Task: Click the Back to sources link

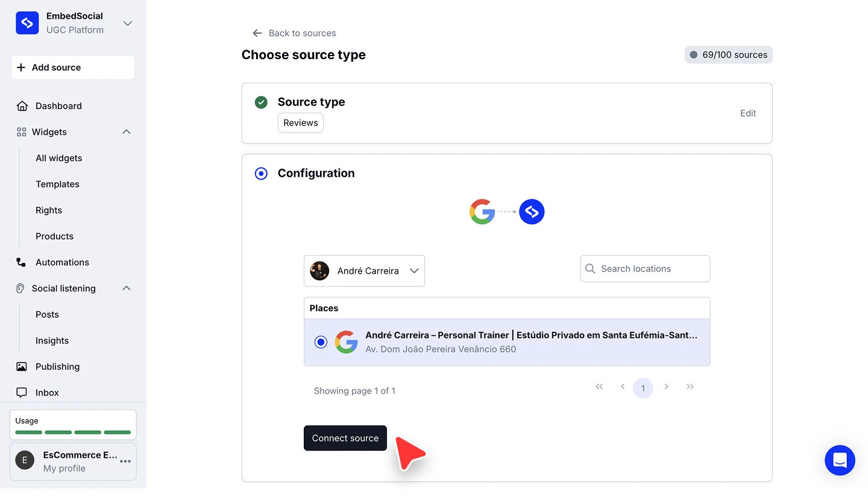Action: [302, 33]
